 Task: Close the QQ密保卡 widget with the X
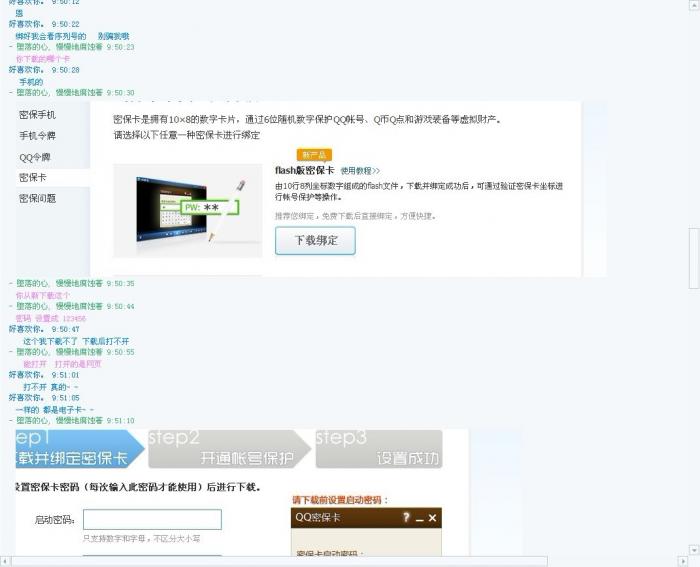pos(432,518)
